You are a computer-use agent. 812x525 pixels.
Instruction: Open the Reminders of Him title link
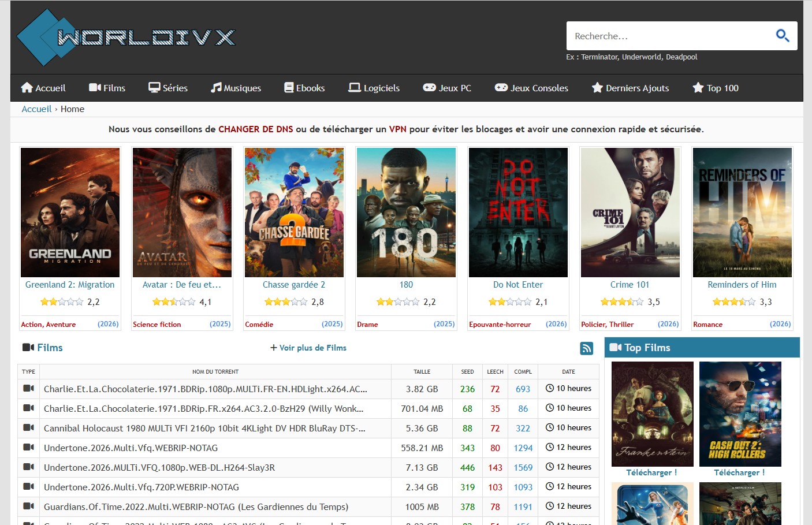tap(742, 285)
